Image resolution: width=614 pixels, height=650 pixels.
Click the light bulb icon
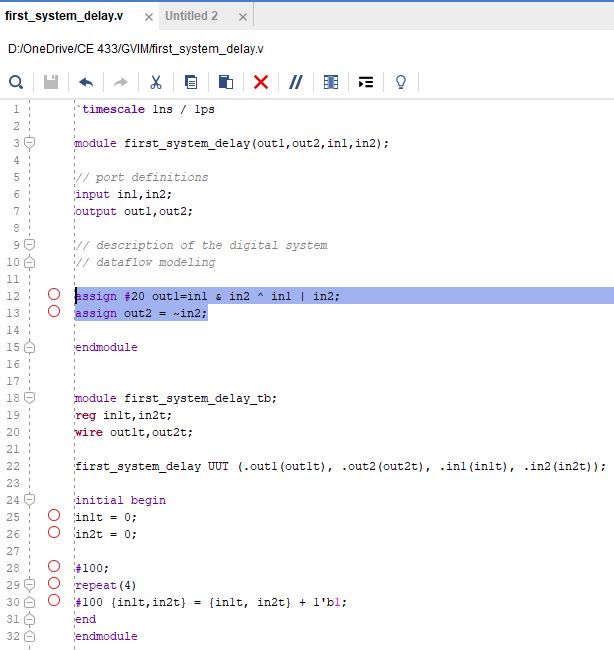pyautogui.click(x=400, y=82)
